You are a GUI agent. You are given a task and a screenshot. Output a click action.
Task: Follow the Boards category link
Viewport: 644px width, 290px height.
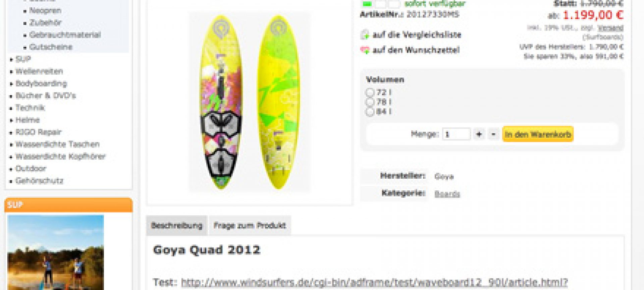click(x=447, y=194)
